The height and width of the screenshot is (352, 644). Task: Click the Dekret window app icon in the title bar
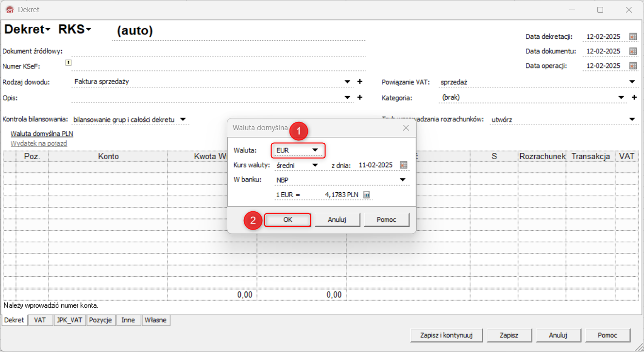[x=10, y=10]
